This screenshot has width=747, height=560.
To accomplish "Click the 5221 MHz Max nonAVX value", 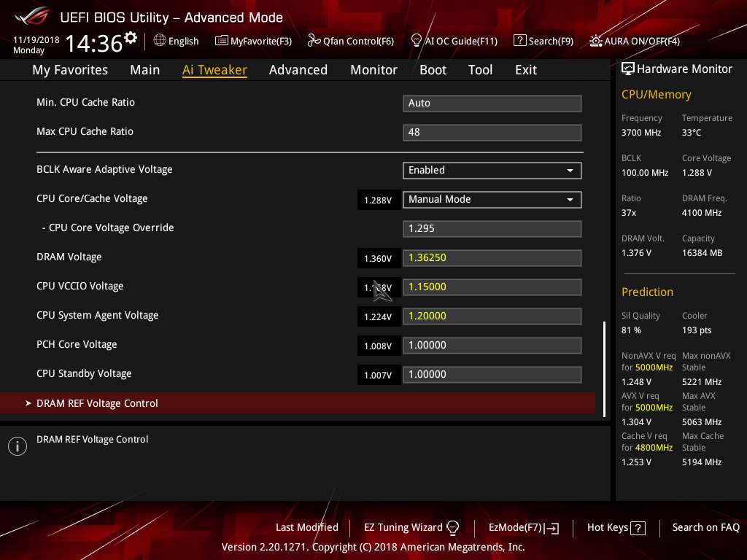I will point(702,382).
